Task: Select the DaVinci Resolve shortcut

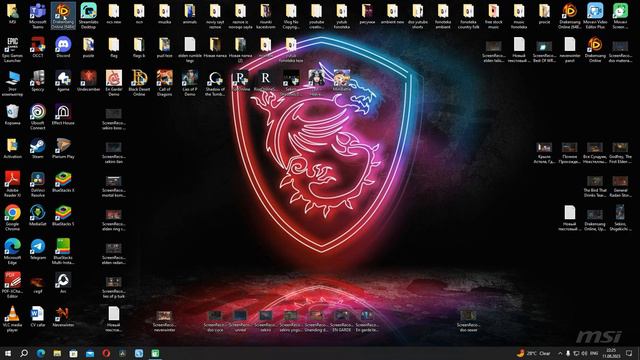Action: [x=38, y=184]
